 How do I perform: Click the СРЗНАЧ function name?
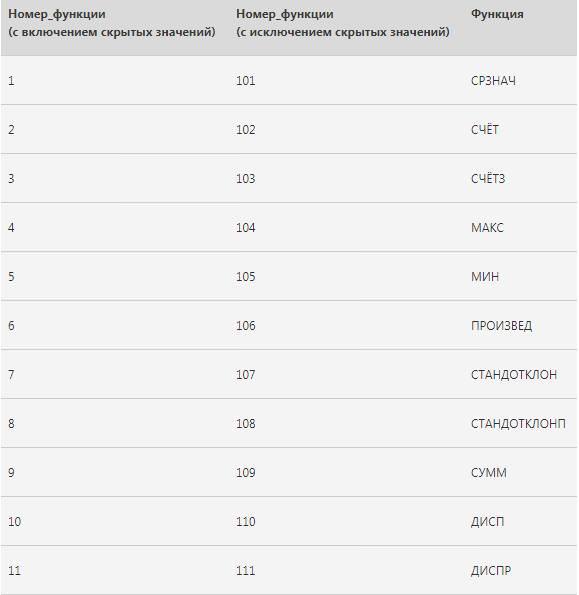(x=493, y=81)
